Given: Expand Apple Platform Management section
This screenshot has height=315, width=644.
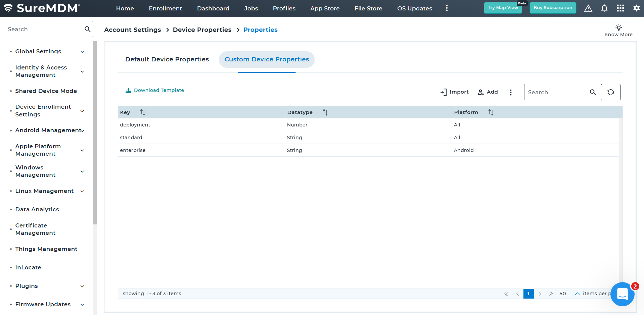Looking at the screenshot, I should point(82,150).
